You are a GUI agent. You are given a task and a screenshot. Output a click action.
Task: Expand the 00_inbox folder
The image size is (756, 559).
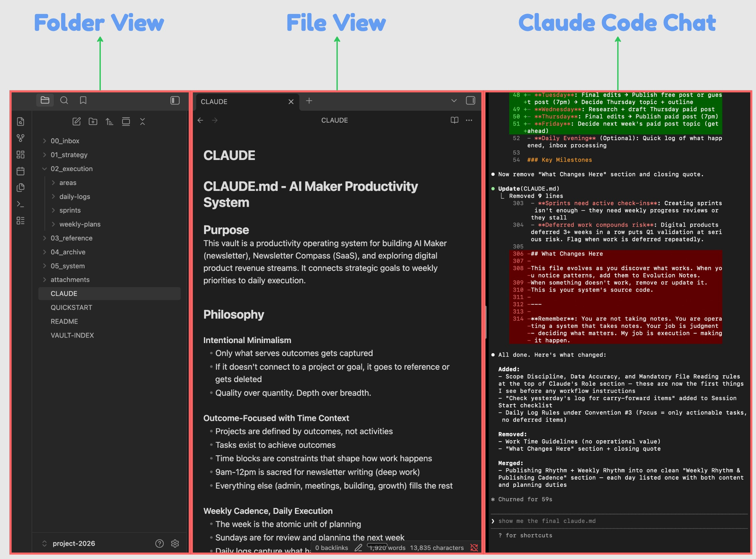point(44,141)
